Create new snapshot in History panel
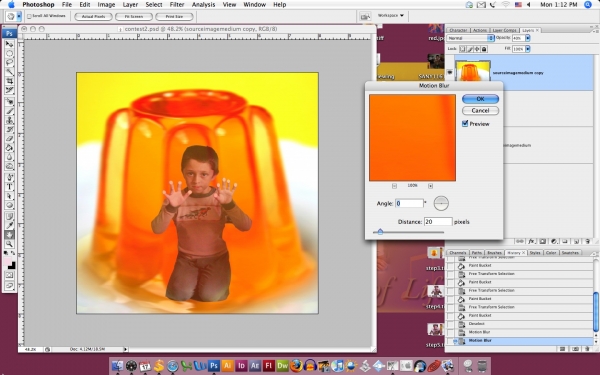 click(575, 349)
